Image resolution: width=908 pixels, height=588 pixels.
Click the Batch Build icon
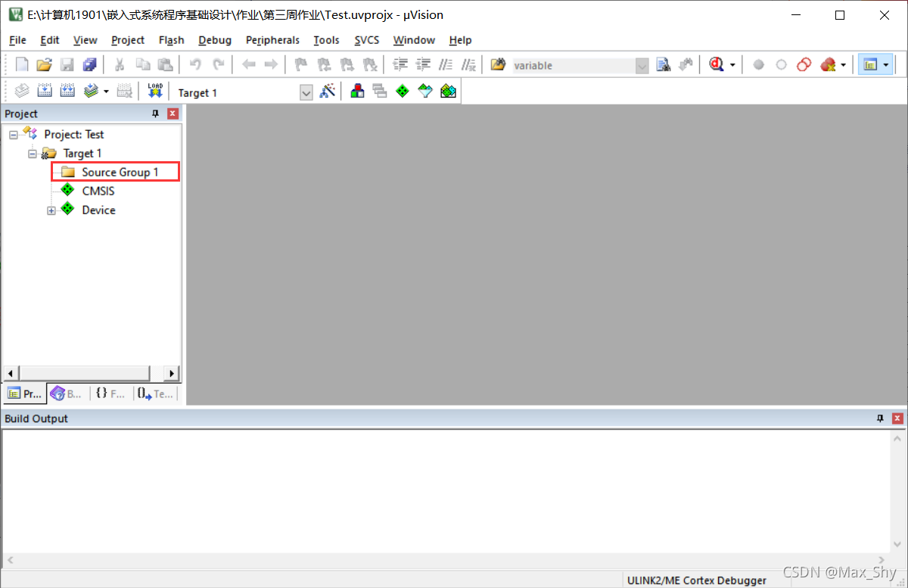tap(91, 92)
